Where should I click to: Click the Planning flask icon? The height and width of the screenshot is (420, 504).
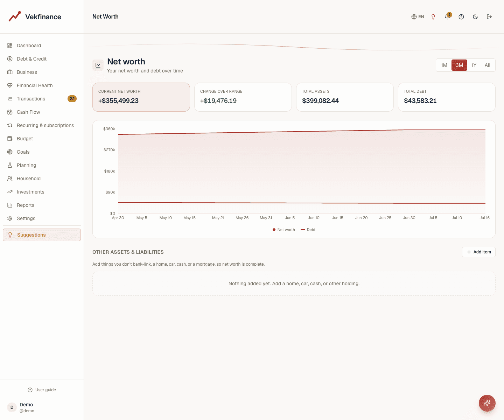[x=10, y=165]
